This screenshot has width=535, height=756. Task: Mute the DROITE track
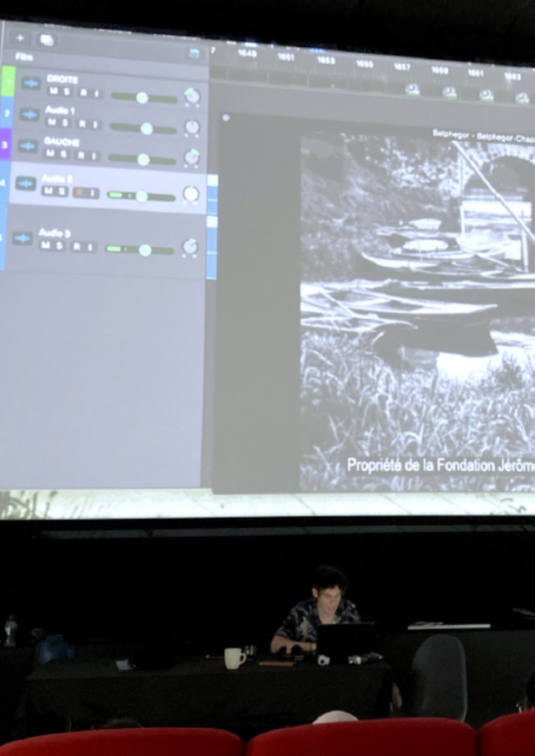(53, 91)
